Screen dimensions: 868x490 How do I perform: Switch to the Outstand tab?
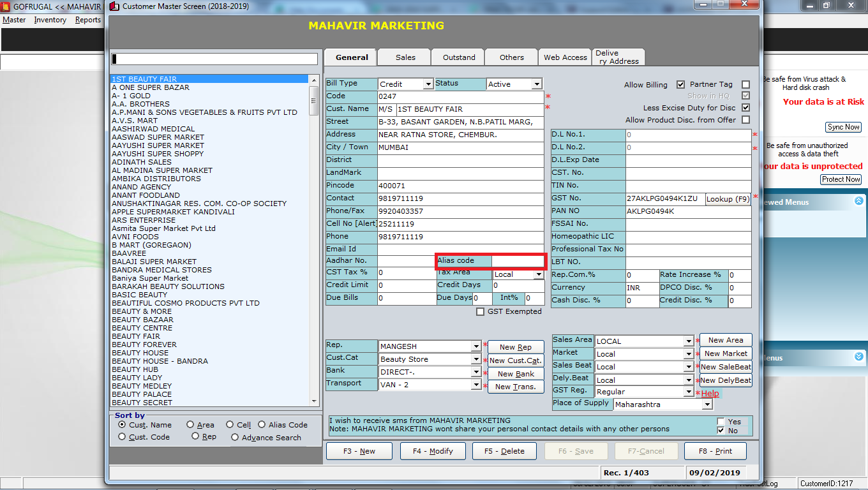point(459,57)
